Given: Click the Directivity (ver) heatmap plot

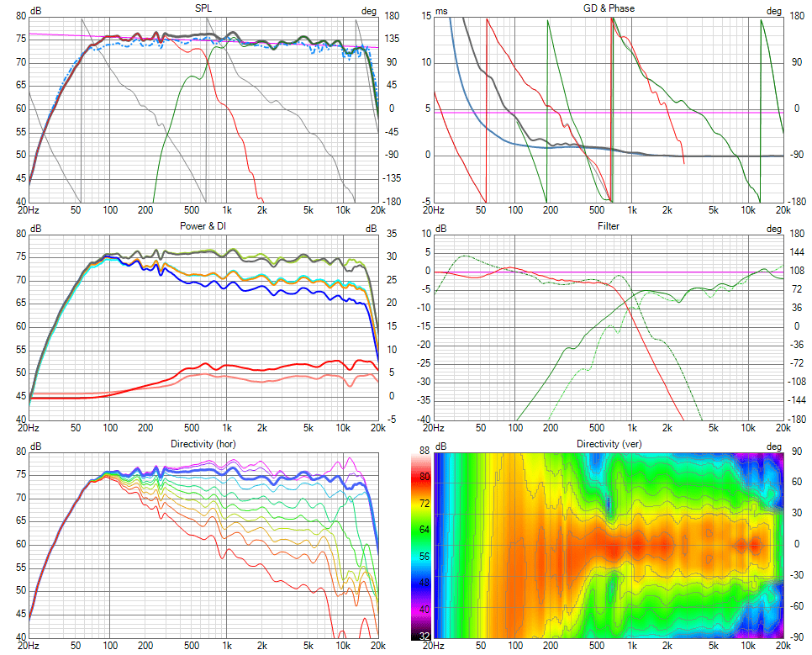Looking at the screenshot, I should pos(609,545).
